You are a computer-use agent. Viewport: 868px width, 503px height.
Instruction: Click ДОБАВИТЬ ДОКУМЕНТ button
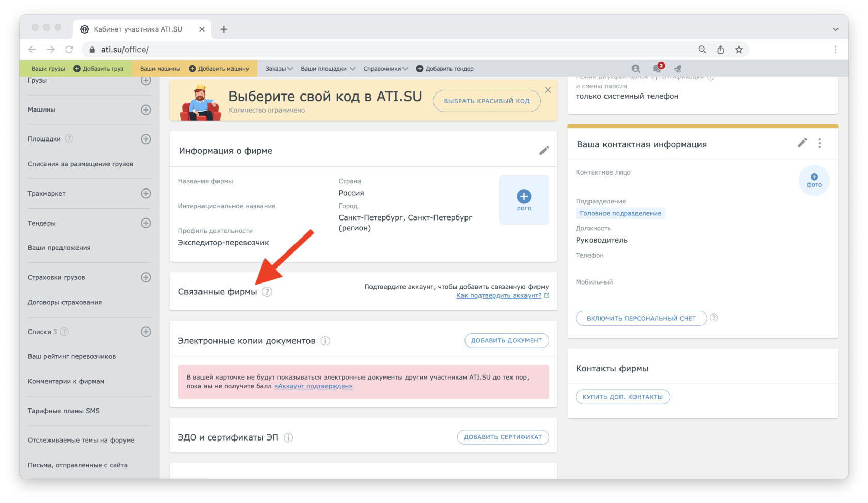pyautogui.click(x=506, y=340)
